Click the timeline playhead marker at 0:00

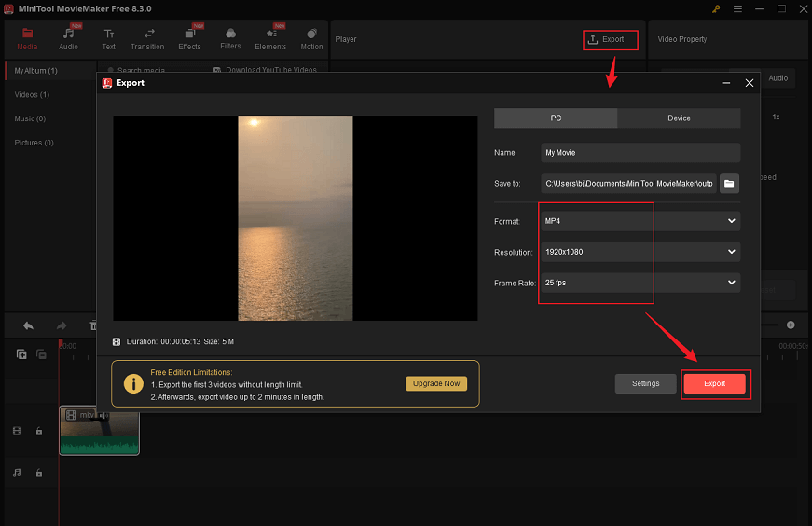61,343
